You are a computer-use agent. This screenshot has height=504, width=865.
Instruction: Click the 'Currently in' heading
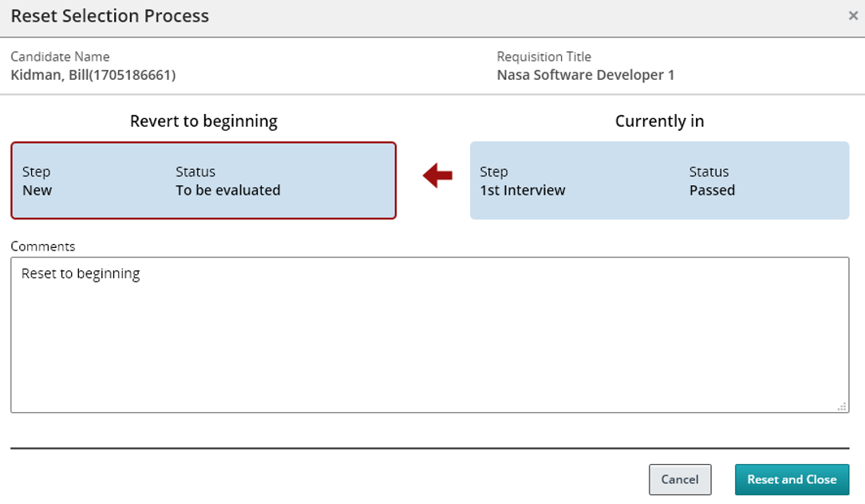659,121
